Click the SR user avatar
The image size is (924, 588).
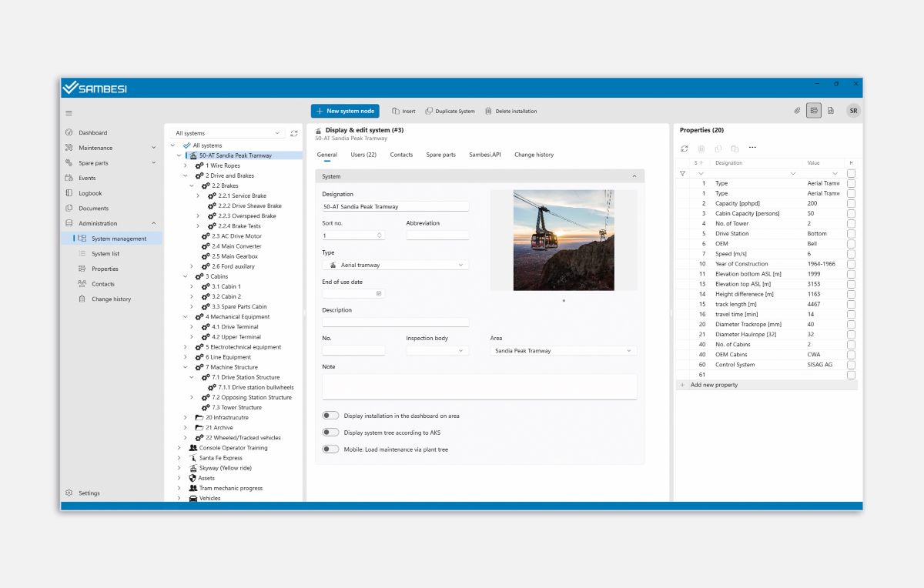(853, 111)
